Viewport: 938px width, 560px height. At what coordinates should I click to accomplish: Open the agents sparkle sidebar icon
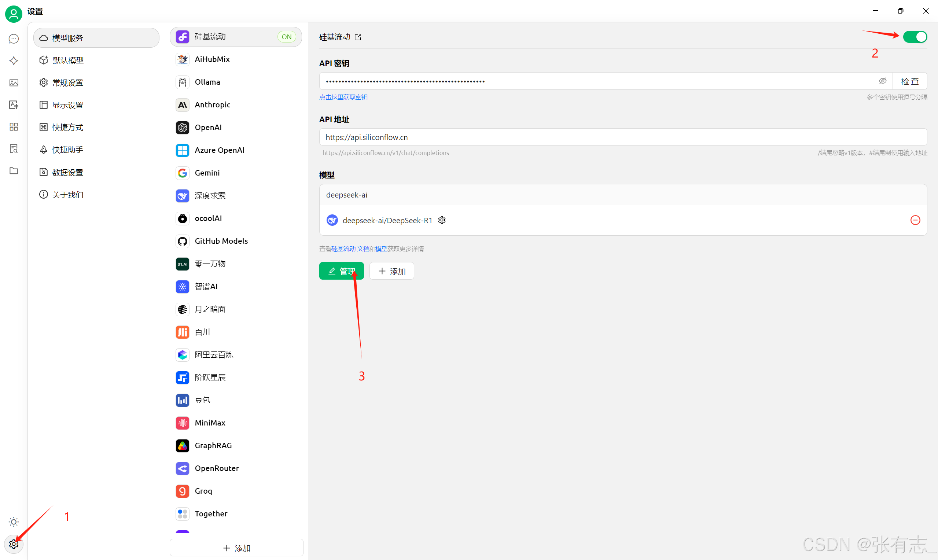(x=14, y=61)
